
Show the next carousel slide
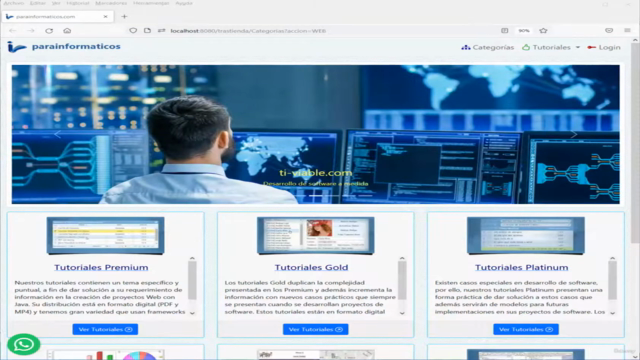(x=574, y=134)
